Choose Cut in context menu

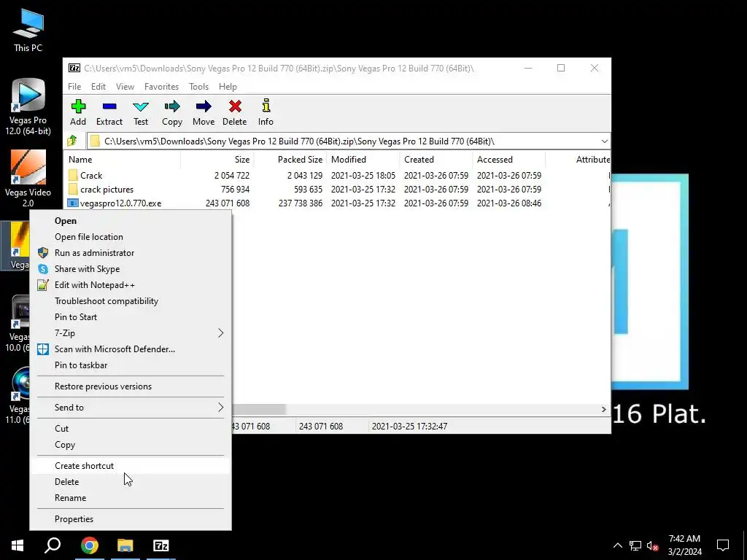[131, 428]
